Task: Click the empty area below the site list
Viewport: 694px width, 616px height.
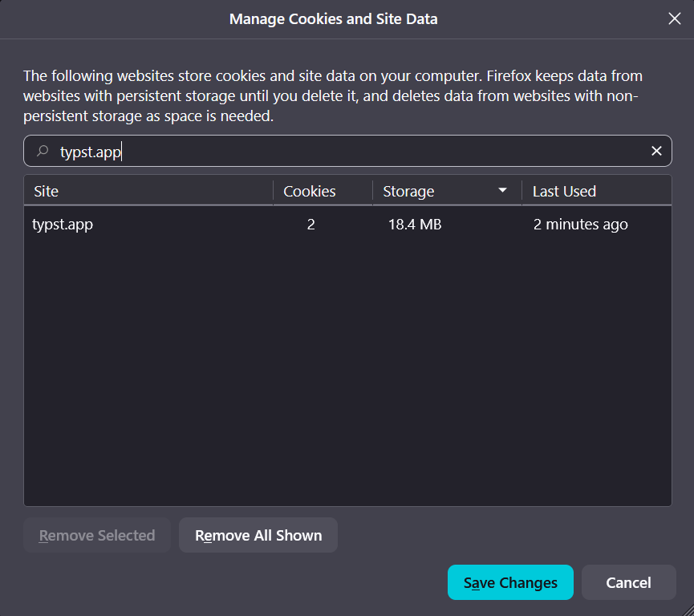Action: pos(347,377)
